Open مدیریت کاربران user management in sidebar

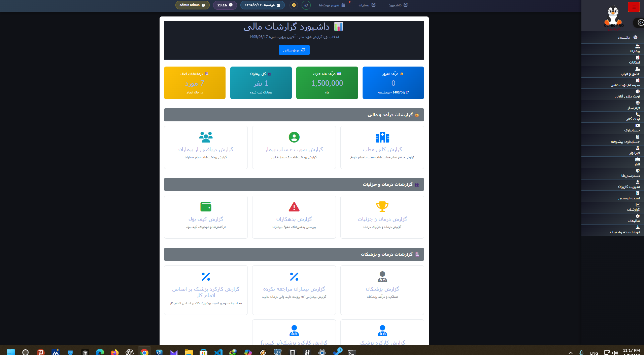pyautogui.click(x=612, y=185)
